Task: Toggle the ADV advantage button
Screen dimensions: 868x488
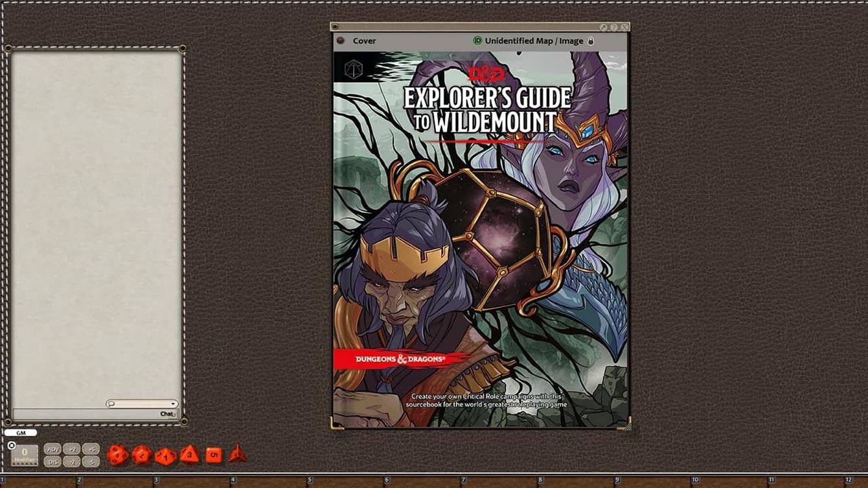Action: tap(52, 449)
